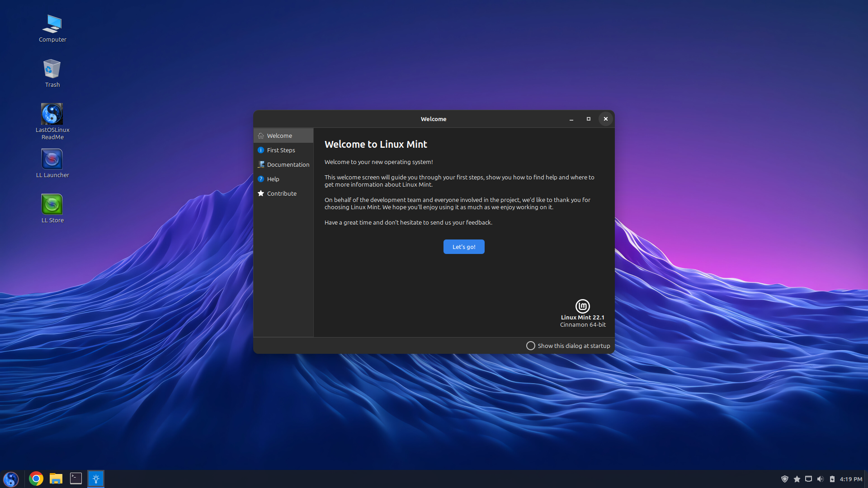Close the Welcome window
This screenshot has width=868, height=488.
[606, 119]
